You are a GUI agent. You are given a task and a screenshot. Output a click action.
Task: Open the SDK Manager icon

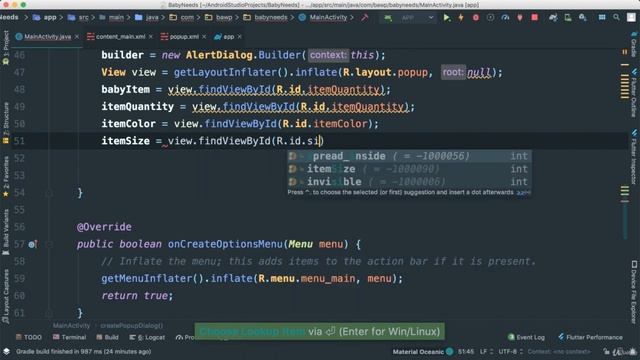click(582, 18)
